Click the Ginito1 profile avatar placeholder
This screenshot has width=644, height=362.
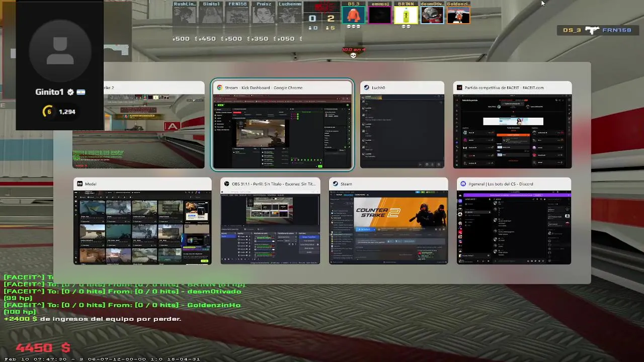click(x=60, y=51)
